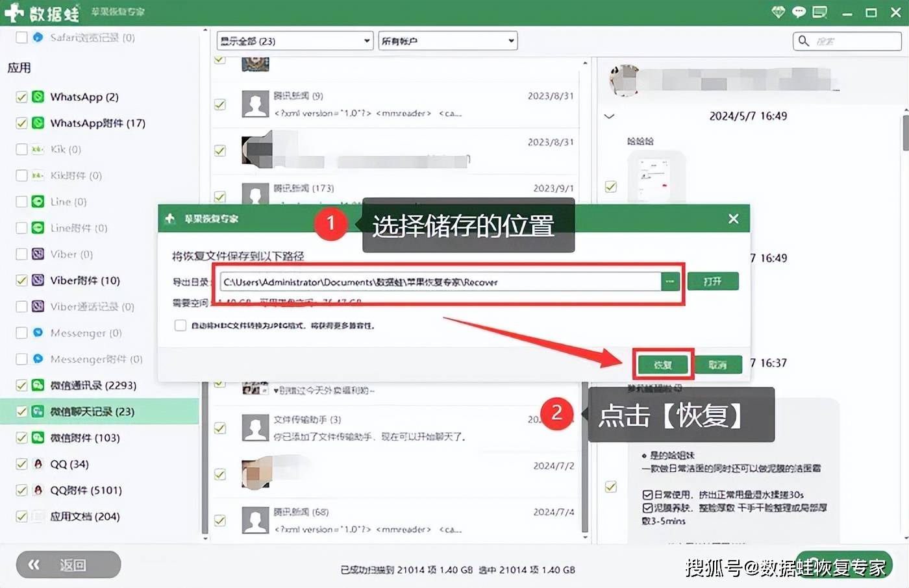Toggle the Kik (0) checkbox
The image size is (909, 588).
click(21, 149)
